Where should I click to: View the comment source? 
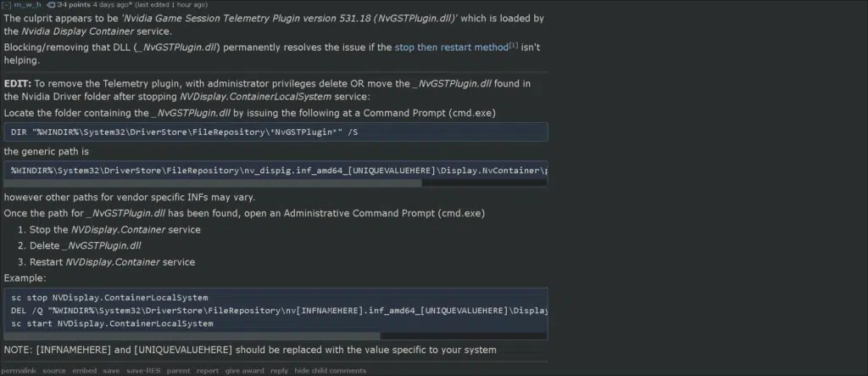(x=54, y=370)
